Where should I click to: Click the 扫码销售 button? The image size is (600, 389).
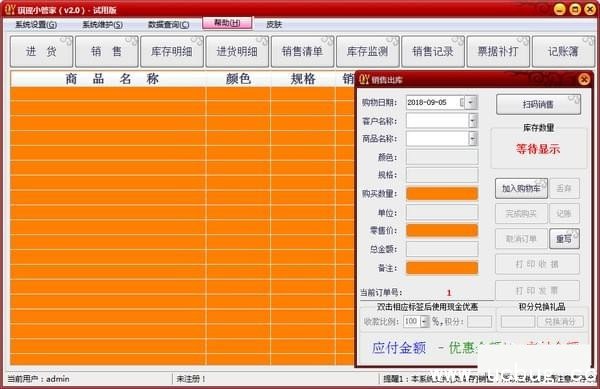point(538,104)
